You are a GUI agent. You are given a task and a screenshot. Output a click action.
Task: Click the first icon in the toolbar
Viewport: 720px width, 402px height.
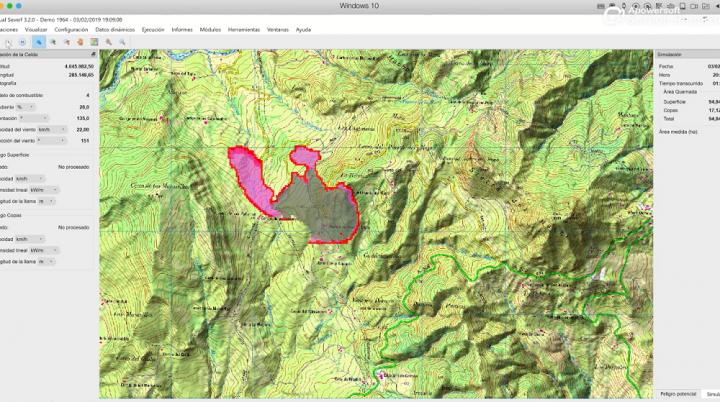click(x=8, y=42)
